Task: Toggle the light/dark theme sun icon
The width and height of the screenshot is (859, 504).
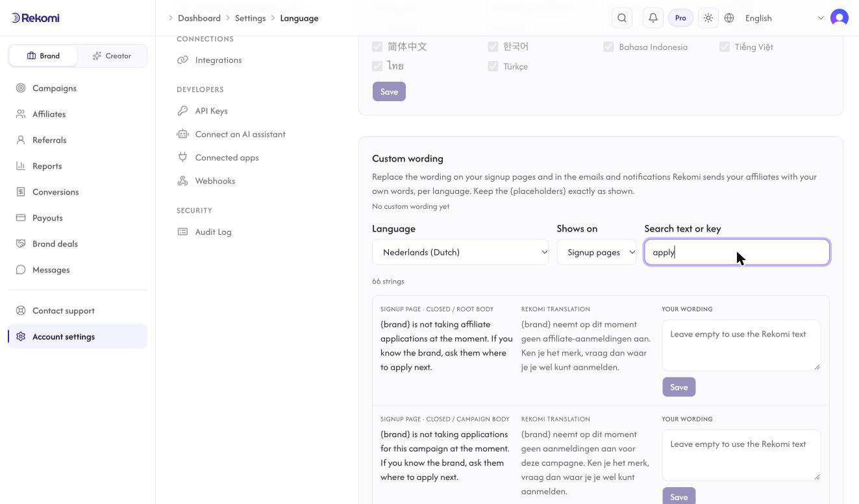Action: (708, 18)
